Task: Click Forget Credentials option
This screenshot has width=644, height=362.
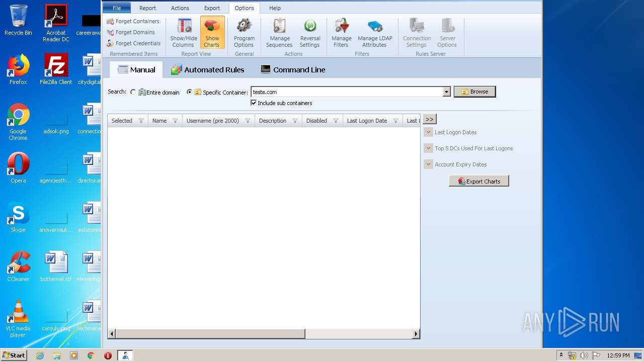Action: (x=133, y=43)
